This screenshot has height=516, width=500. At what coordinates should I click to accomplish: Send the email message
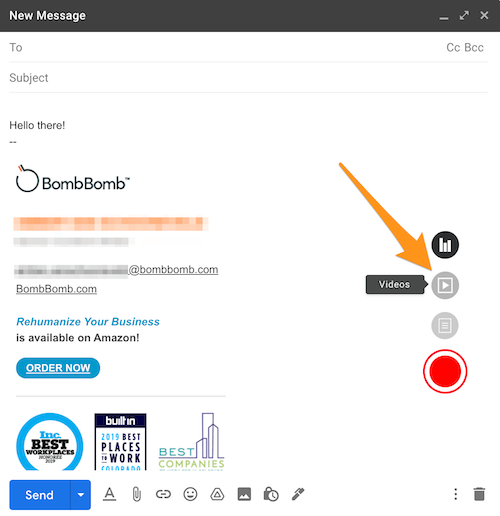click(x=40, y=495)
